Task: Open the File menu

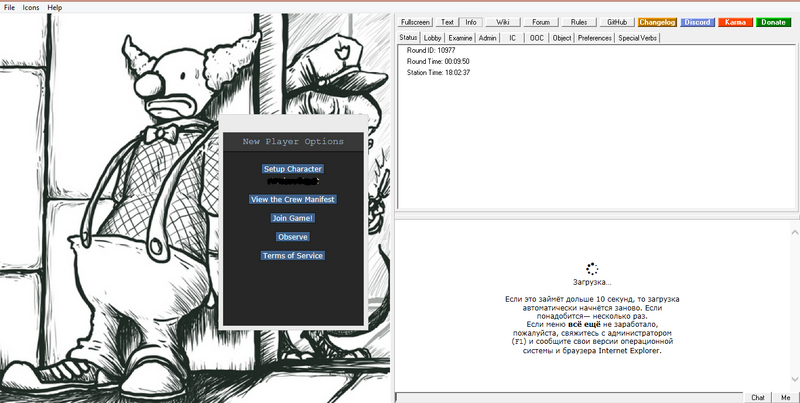Action: click(x=9, y=8)
